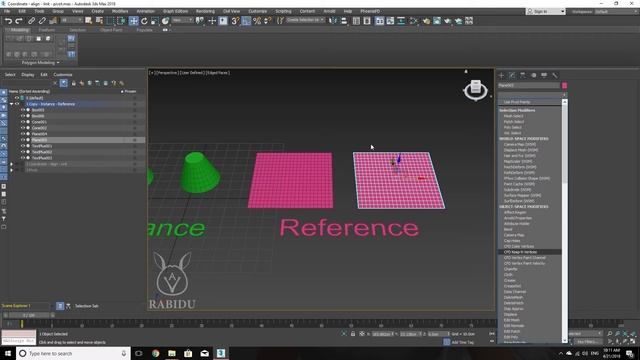
Task: Toggle visibility eye of selected Plane003 row
Action: coord(23,140)
